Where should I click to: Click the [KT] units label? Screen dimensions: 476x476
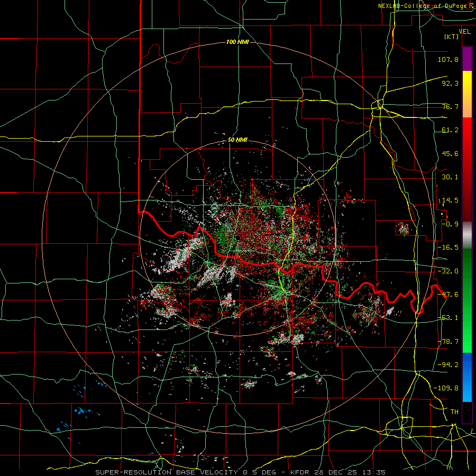(x=452, y=36)
